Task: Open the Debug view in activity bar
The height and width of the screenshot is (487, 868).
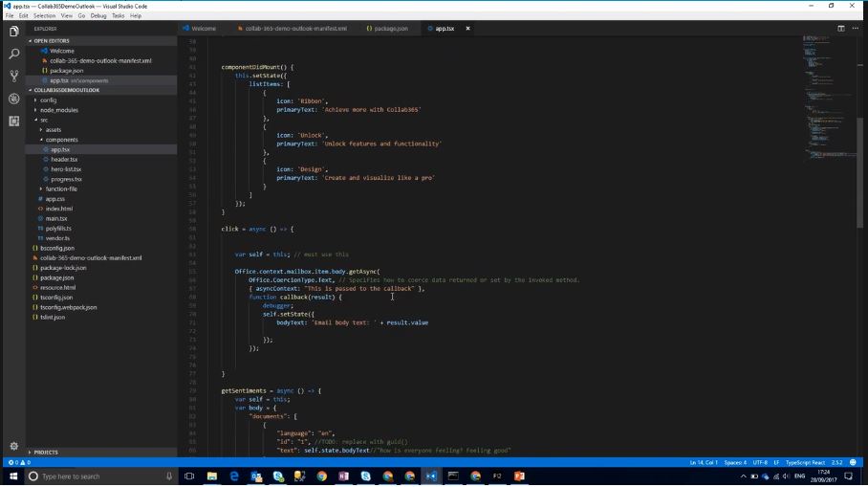Action: (x=13, y=99)
